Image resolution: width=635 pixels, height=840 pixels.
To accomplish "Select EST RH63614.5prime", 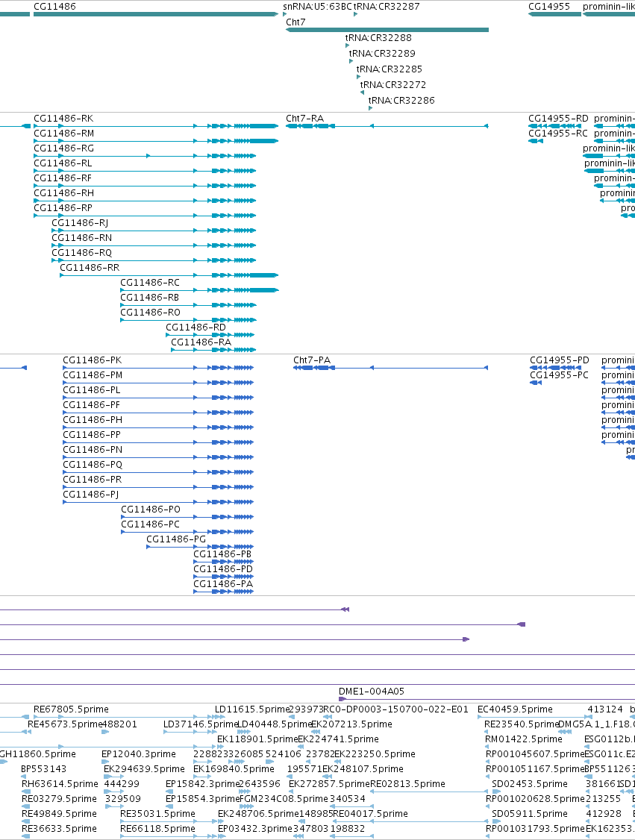I will click(x=60, y=785).
